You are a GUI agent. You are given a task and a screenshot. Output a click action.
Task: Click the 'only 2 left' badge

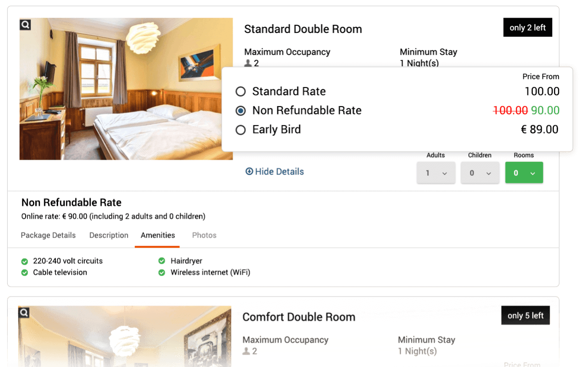[527, 28]
